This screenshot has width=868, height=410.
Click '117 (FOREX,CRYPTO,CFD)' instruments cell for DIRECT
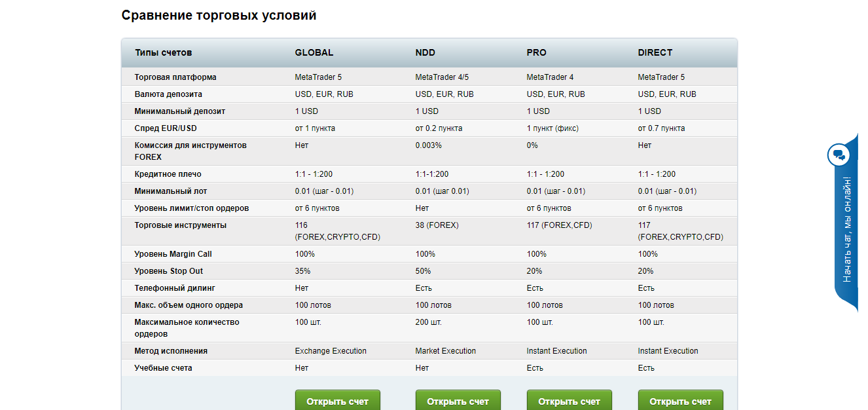681,231
